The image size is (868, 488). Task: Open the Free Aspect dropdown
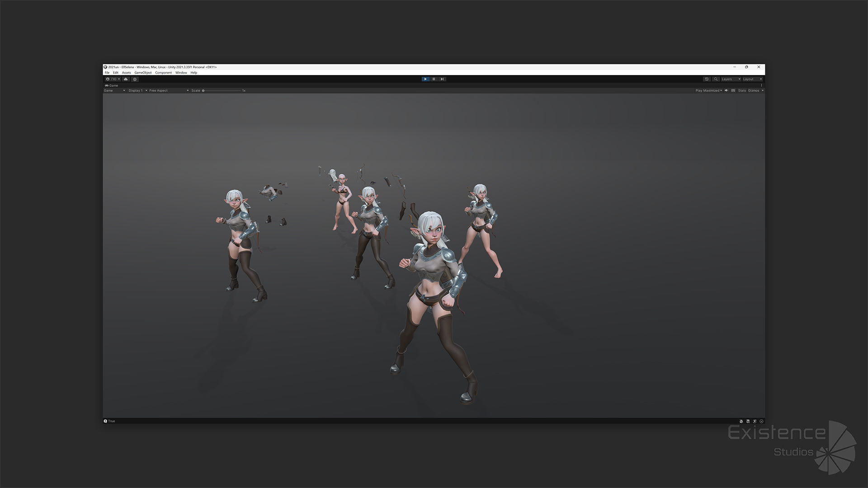(x=169, y=90)
